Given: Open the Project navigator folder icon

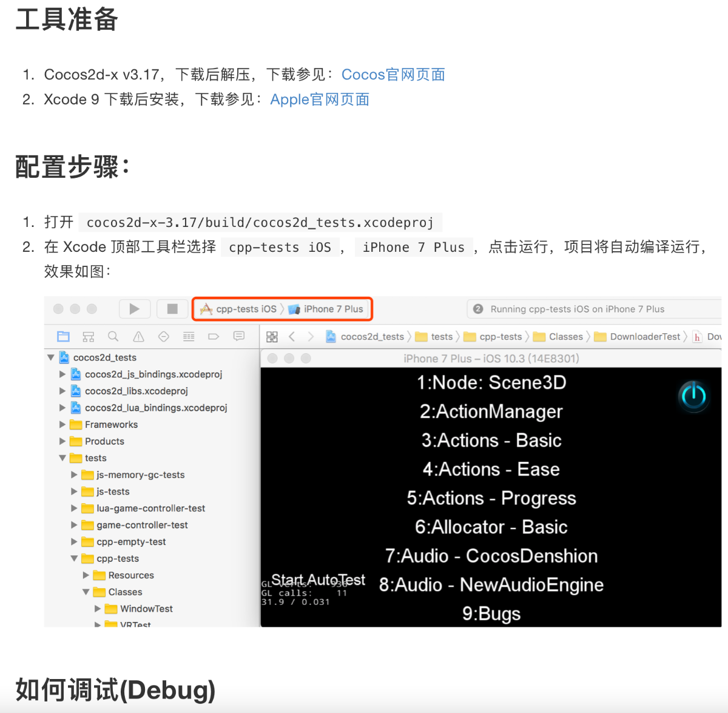Looking at the screenshot, I should pyautogui.click(x=63, y=336).
